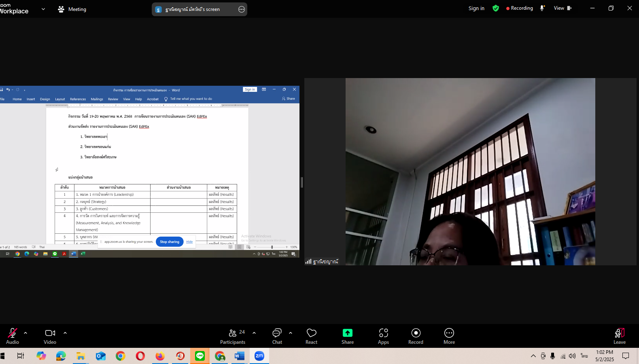This screenshot has width=639, height=364.
Task: Unmute the microphone with the Audio button
Action: click(x=13, y=336)
